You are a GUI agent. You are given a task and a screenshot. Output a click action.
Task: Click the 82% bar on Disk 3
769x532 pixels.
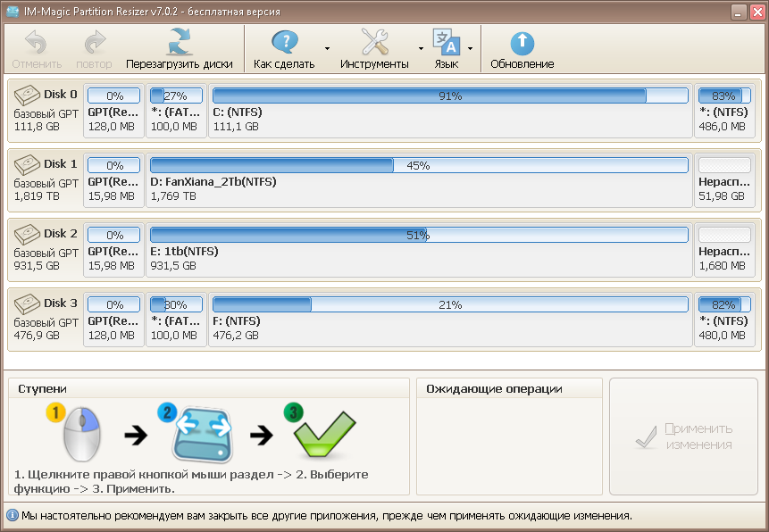(x=724, y=304)
